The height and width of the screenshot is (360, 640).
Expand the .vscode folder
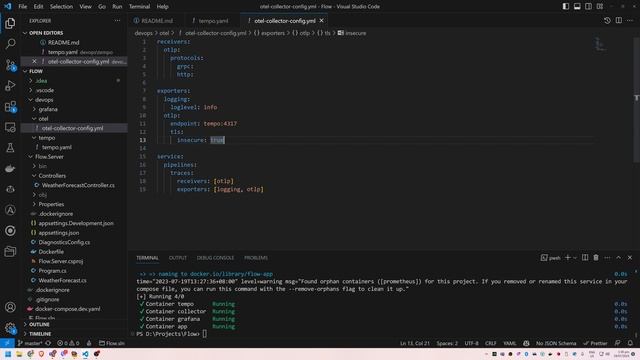(x=44, y=90)
